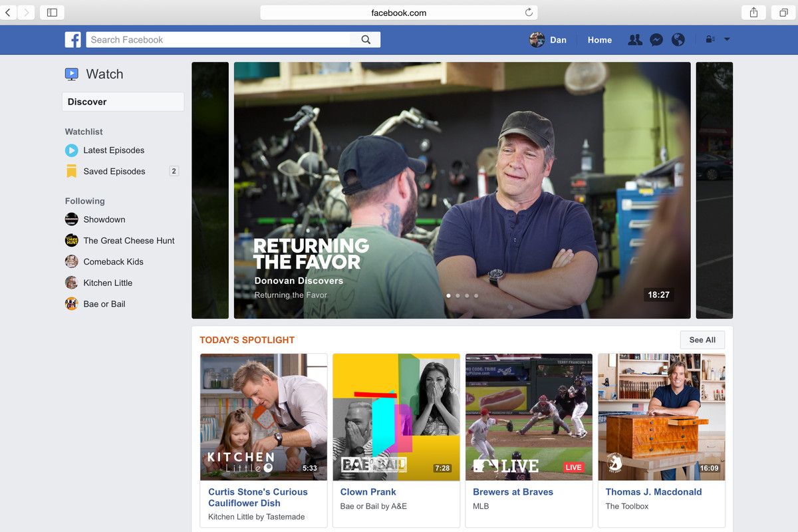Screen dimensions: 798x532
Task: Open the privacy shortcuts lock icon
Action: pyautogui.click(x=710, y=39)
